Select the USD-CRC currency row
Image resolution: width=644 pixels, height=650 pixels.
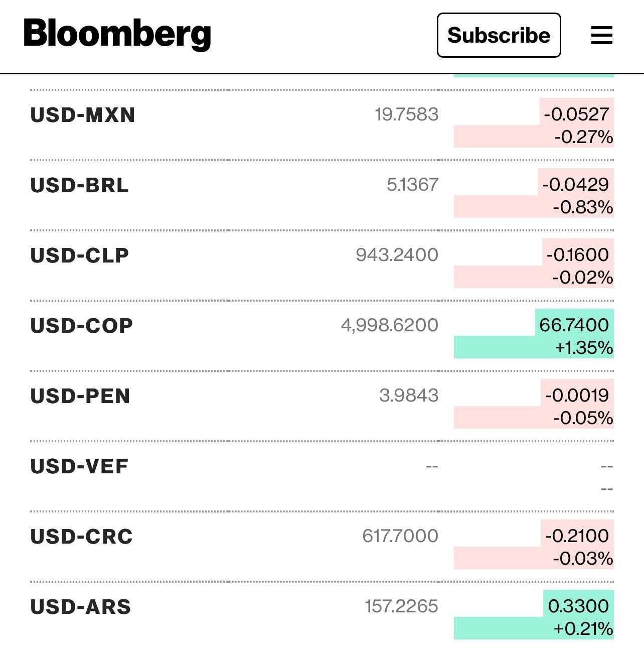coord(80,537)
